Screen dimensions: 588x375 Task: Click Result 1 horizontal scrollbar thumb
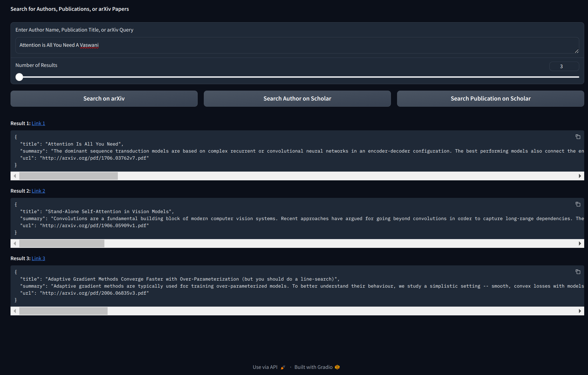tap(68, 176)
